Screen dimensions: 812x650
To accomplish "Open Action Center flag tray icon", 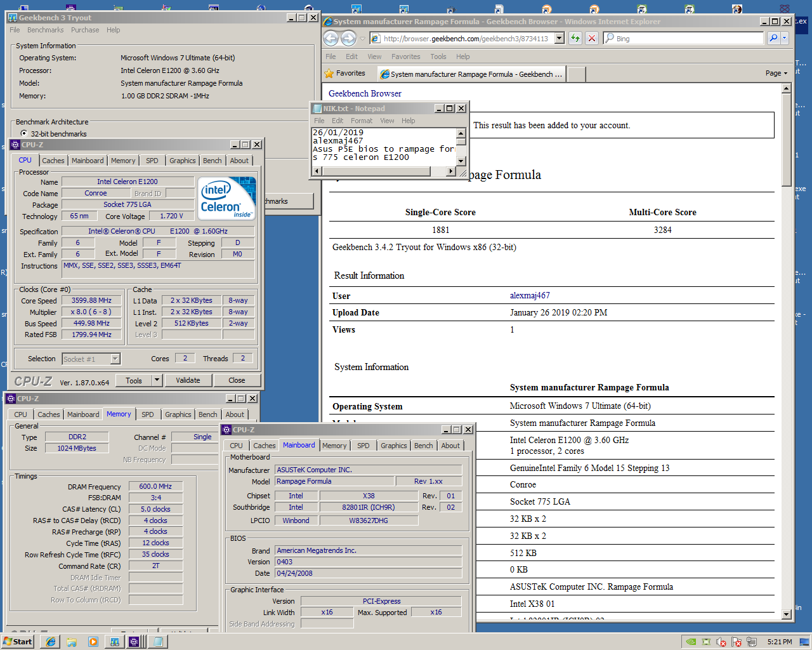I will [737, 642].
